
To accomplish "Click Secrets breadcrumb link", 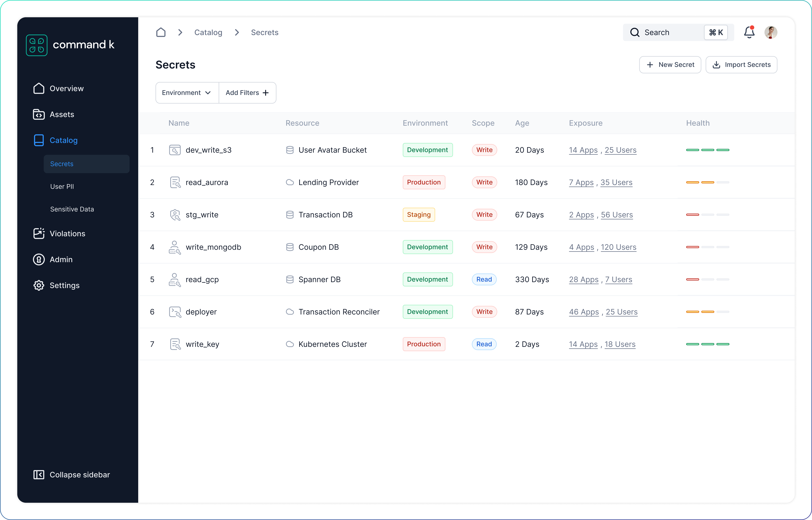I will pyautogui.click(x=265, y=32).
